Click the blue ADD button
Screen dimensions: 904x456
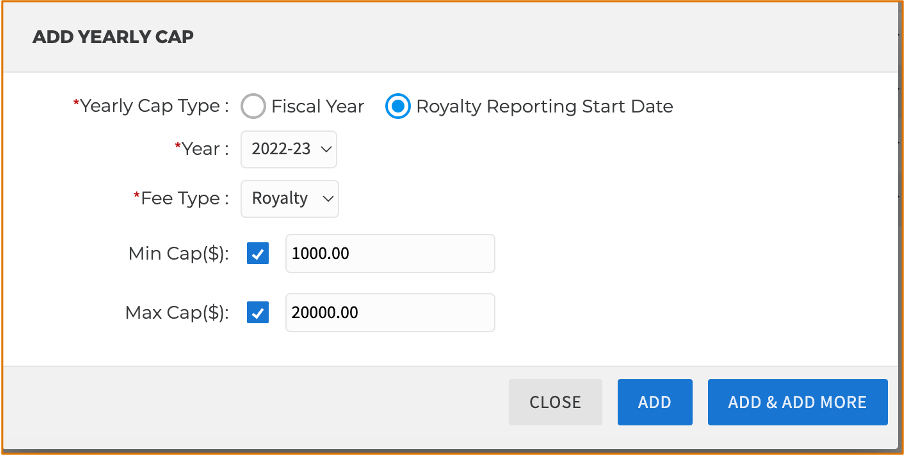tap(655, 402)
